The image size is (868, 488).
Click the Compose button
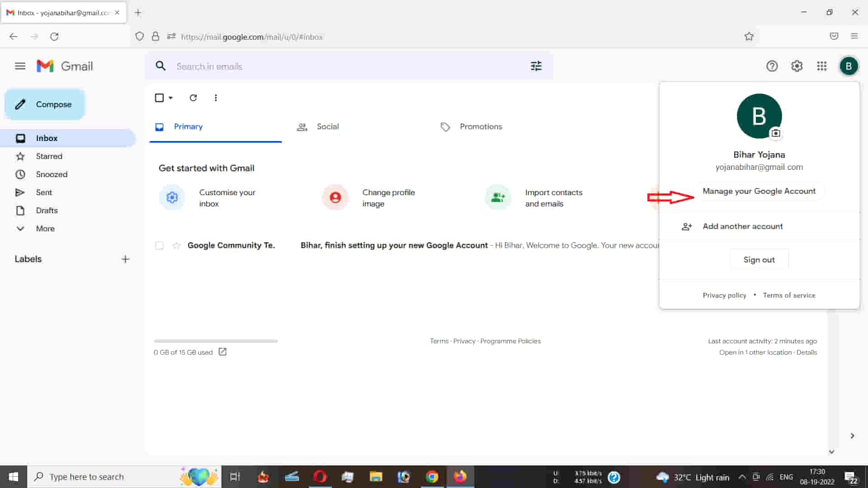click(45, 104)
